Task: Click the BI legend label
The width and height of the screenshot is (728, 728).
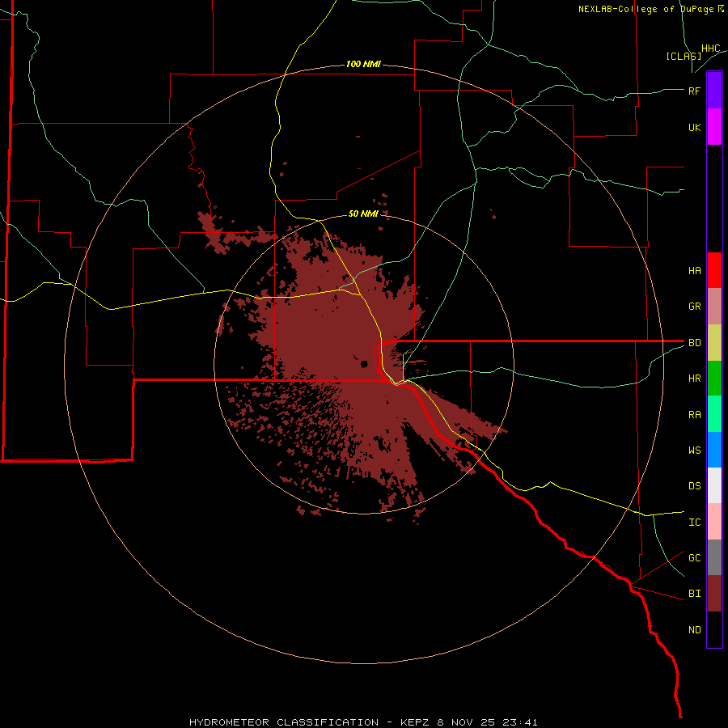Action: click(x=694, y=594)
